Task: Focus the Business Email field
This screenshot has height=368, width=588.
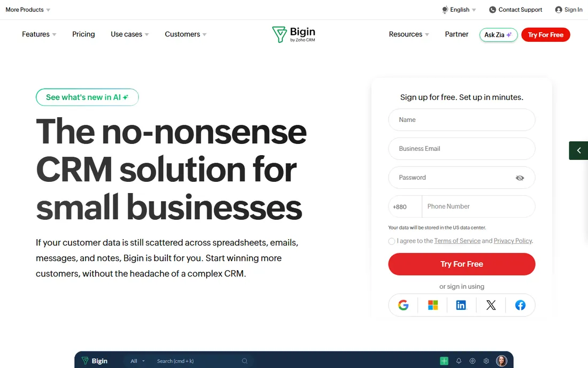Action: 462,149
